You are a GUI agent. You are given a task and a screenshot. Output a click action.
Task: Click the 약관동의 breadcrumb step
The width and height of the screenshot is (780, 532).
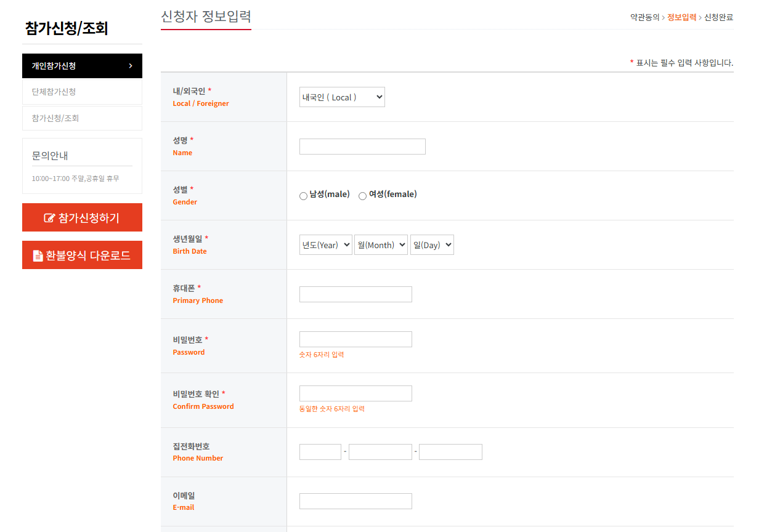click(644, 17)
